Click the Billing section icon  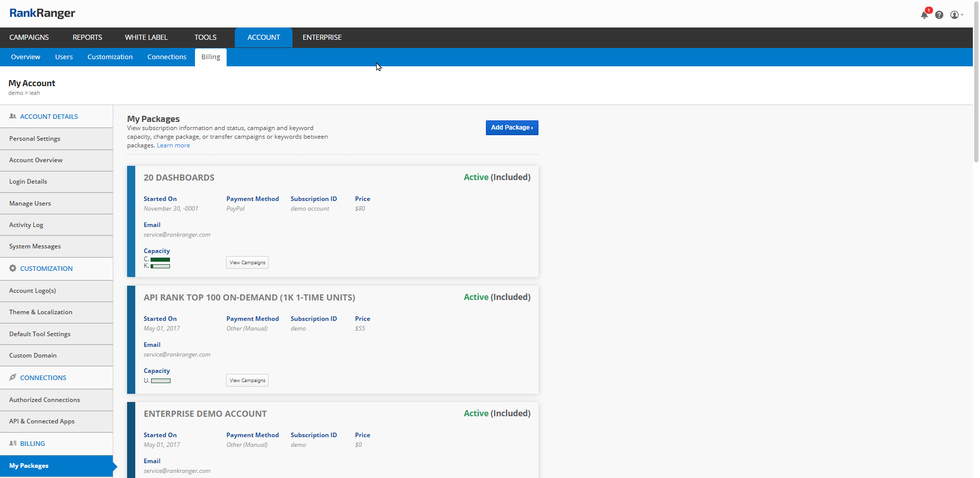(13, 443)
